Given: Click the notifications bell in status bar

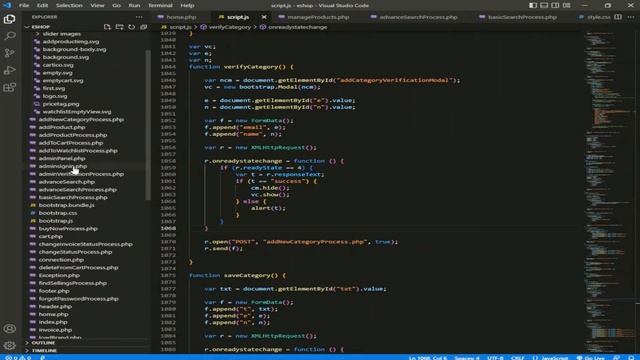Looking at the screenshot, I should [x=631, y=358].
